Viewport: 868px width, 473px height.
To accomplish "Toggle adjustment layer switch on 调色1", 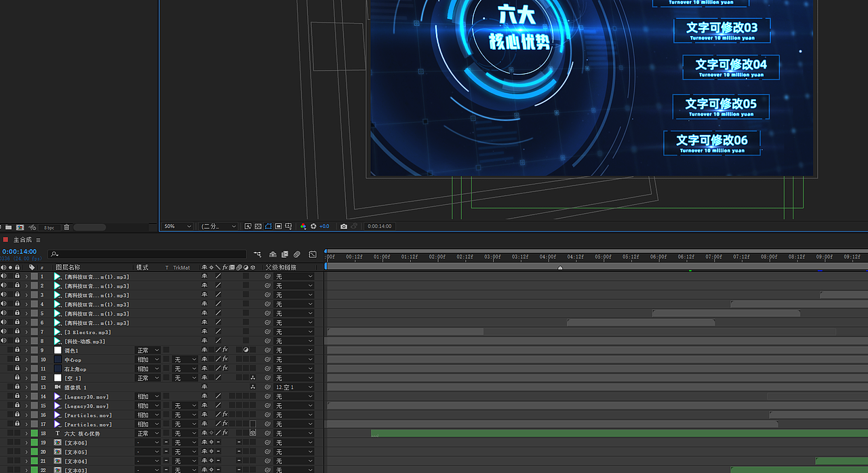I will tap(245, 350).
